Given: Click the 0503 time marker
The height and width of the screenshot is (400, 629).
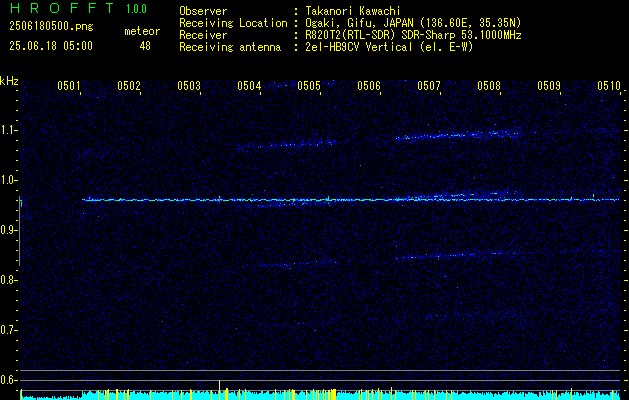Looking at the screenshot, I should coord(189,85).
